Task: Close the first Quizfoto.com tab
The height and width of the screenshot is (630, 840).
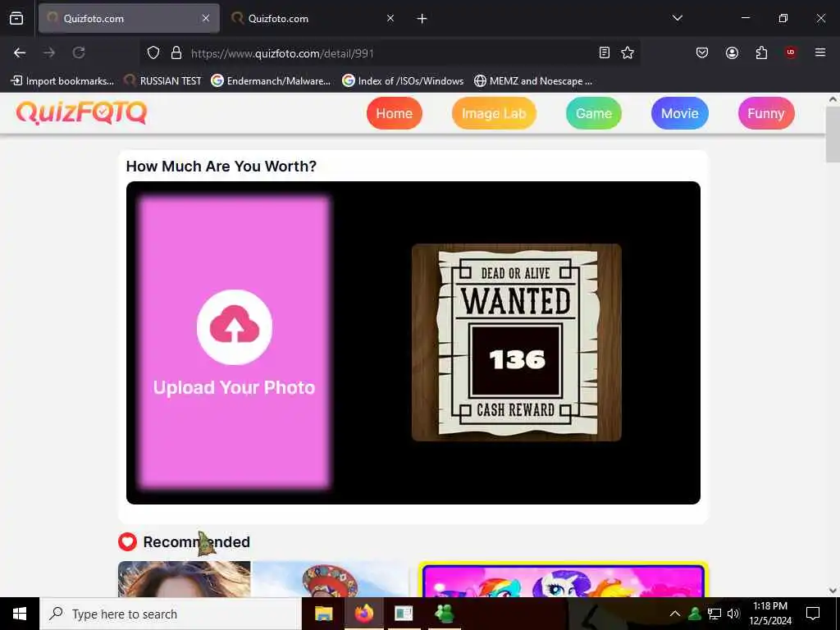Action: pyautogui.click(x=206, y=18)
